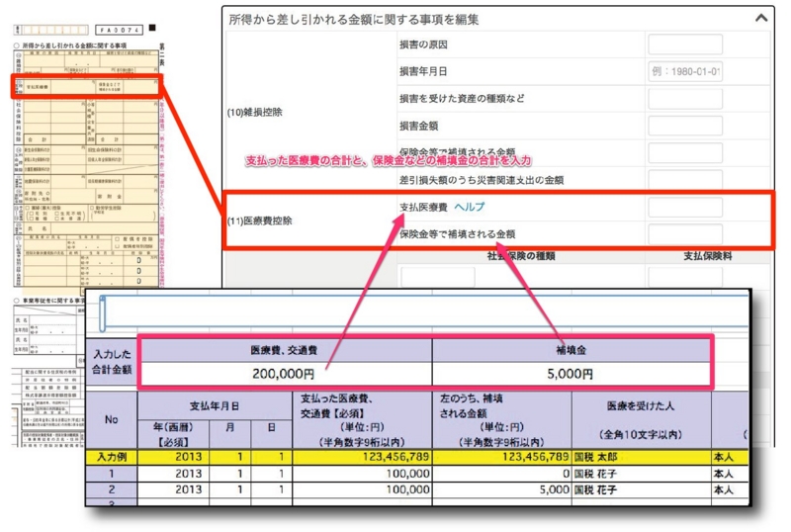Select the 入力した合計金額 label cell
Viewport: 791px width, 532px height.
[112, 362]
